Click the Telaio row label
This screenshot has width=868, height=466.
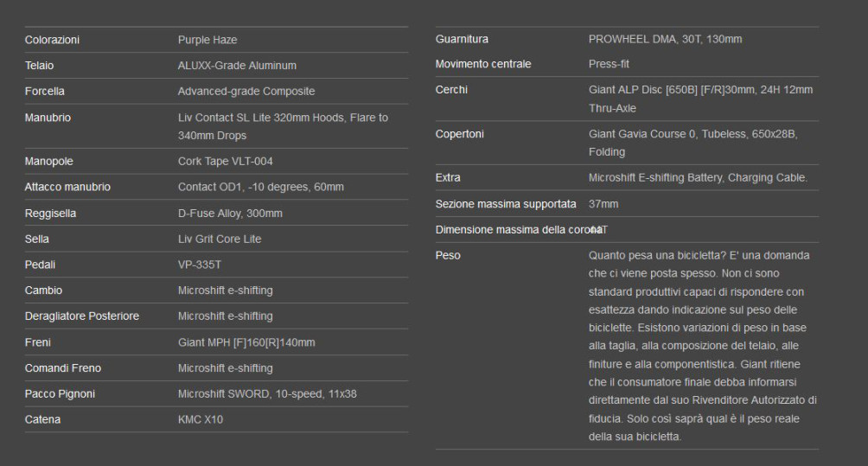tap(41, 66)
